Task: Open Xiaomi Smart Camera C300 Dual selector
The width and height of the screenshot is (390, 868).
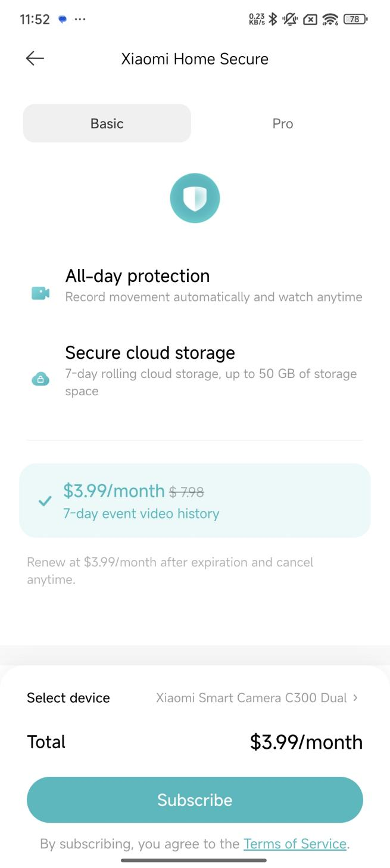Action: [x=251, y=698]
